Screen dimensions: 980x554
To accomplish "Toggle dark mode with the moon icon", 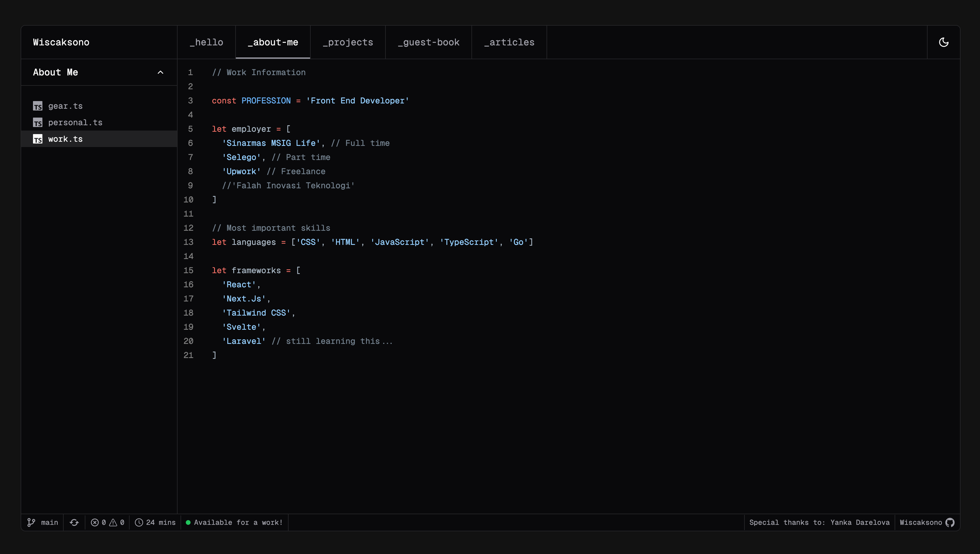I will pyautogui.click(x=943, y=42).
